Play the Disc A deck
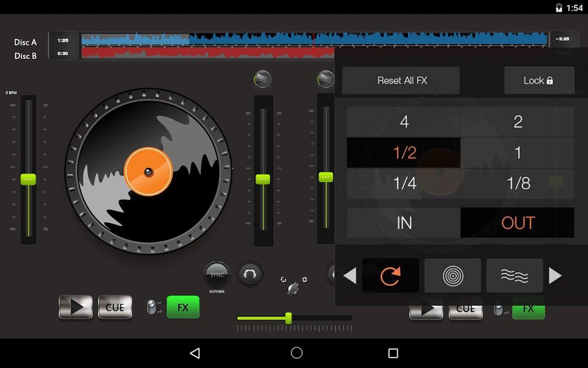588x368 pixels. (x=76, y=307)
